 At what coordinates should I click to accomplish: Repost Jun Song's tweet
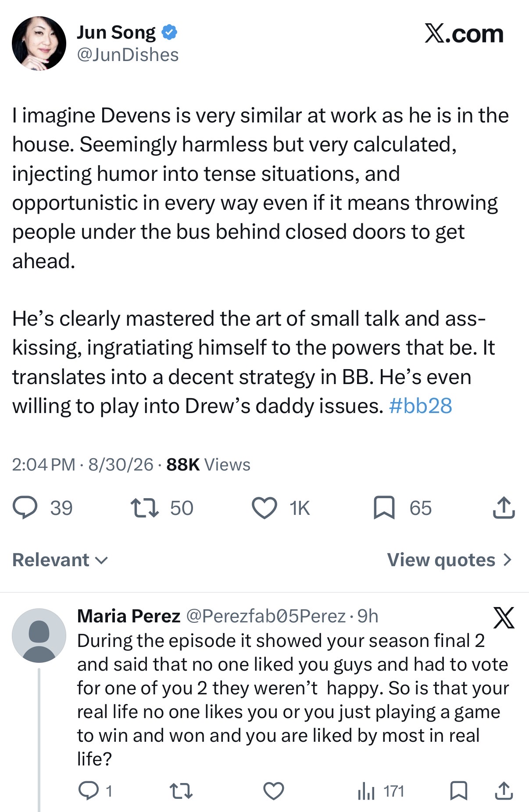145,507
